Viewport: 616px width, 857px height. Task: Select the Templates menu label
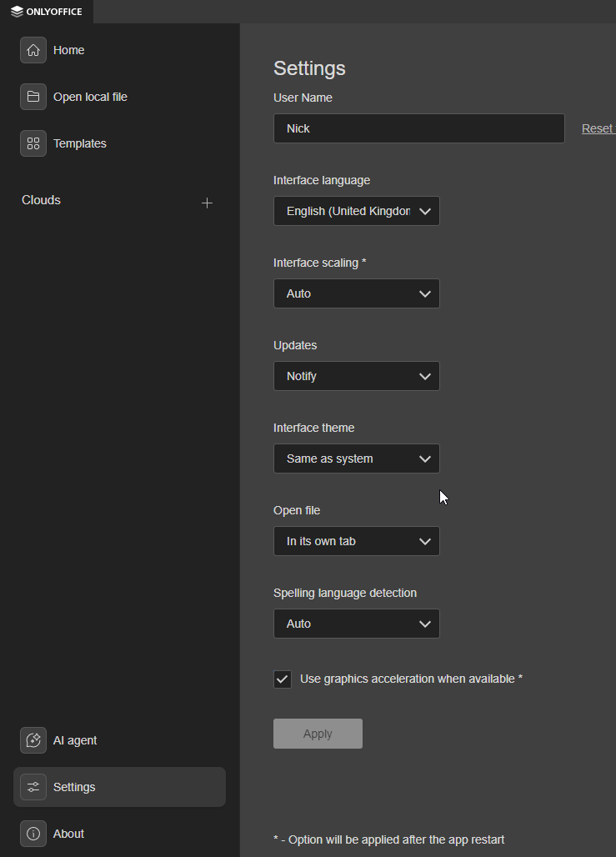[x=80, y=143]
